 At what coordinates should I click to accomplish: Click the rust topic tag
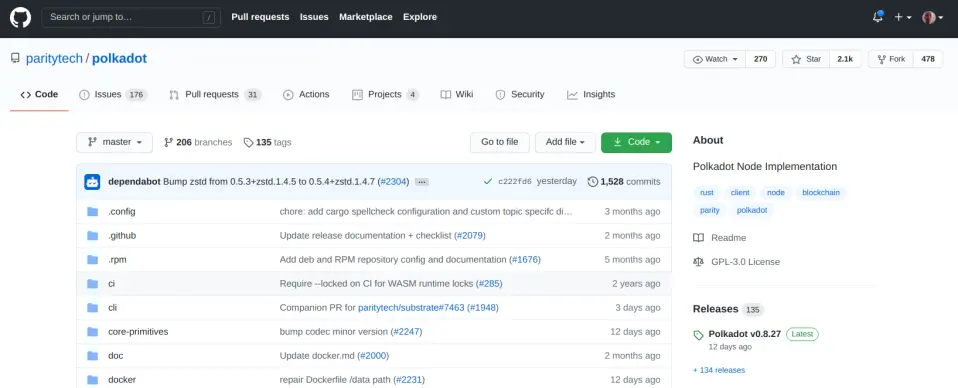tap(707, 192)
